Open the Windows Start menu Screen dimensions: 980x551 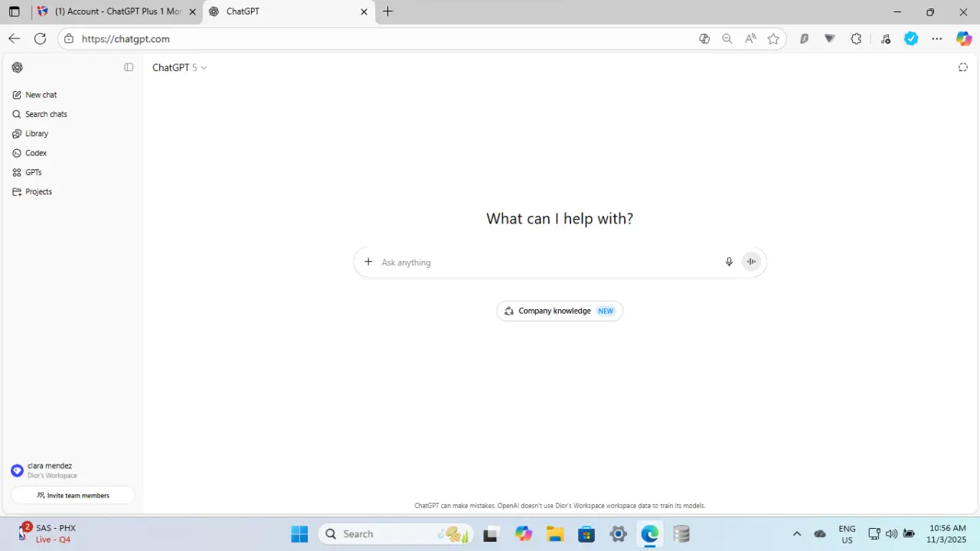pyautogui.click(x=299, y=533)
